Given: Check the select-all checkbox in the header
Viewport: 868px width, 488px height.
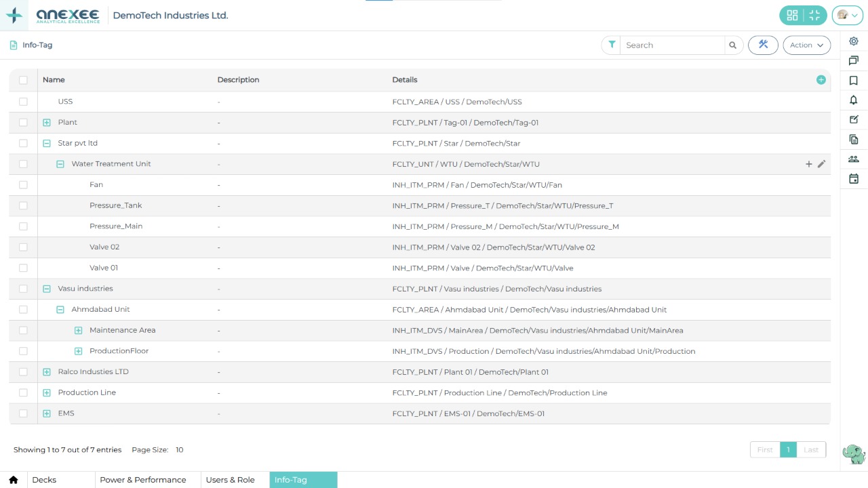Looking at the screenshot, I should (x=23, y=80).
